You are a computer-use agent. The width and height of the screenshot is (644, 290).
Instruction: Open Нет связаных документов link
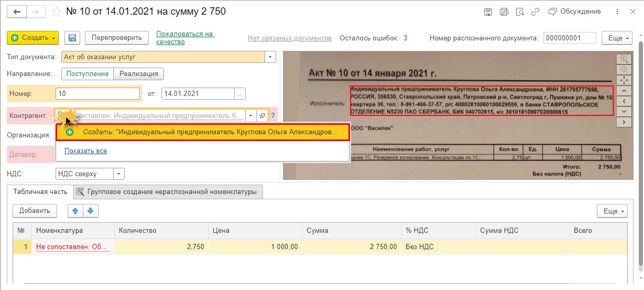point(290,38)
